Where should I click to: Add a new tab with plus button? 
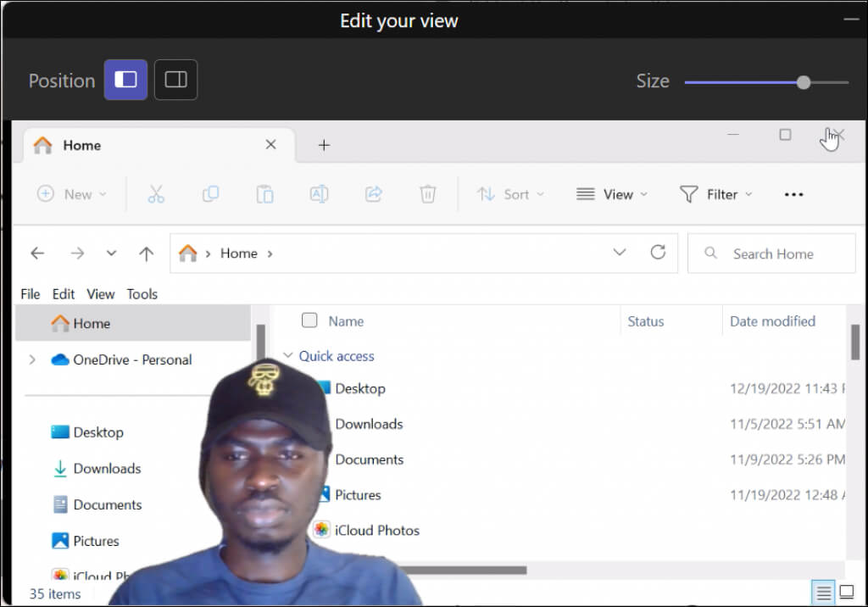324,145
